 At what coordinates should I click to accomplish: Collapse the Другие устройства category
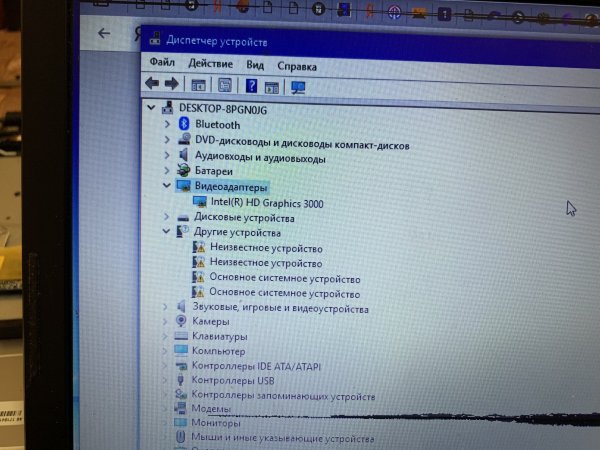click(x=166, y=232)
